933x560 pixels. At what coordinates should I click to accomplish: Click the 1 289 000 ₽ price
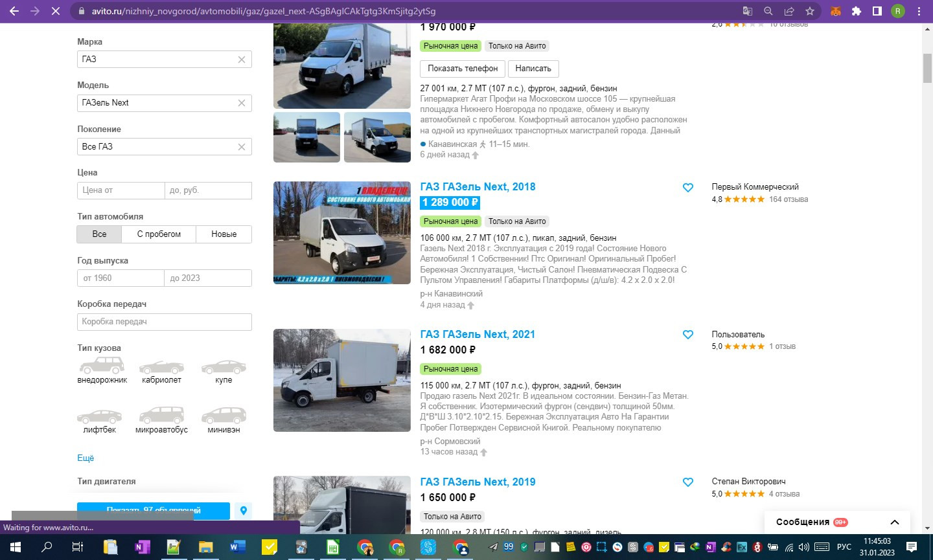450,203
